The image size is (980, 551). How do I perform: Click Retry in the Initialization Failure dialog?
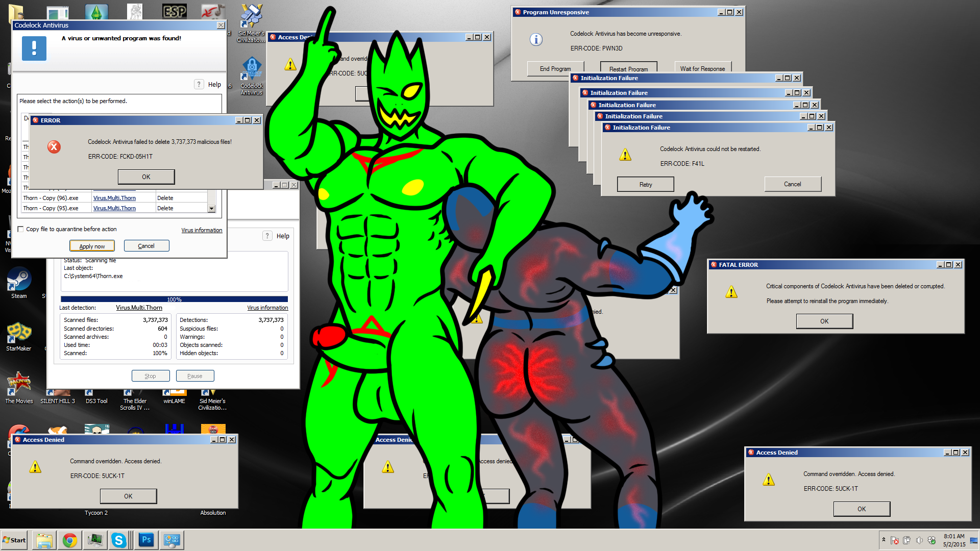click(x=645, y=185)
